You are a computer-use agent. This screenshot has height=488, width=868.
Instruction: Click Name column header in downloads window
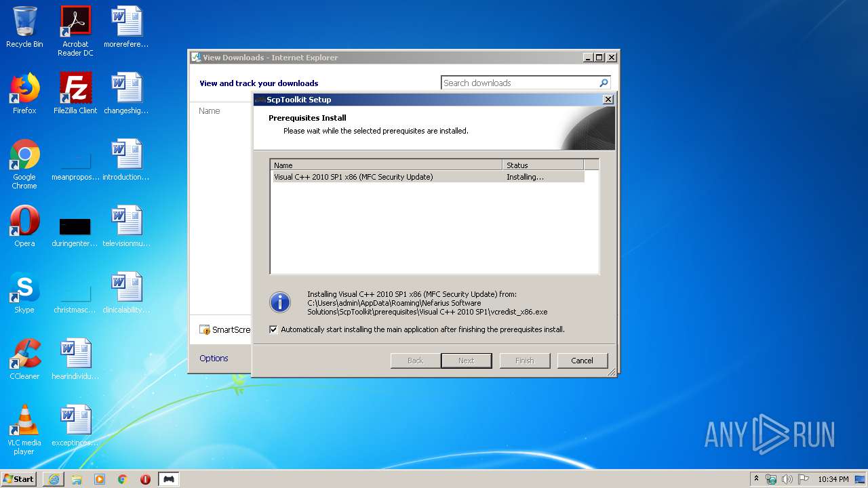(x=209, y=110)
